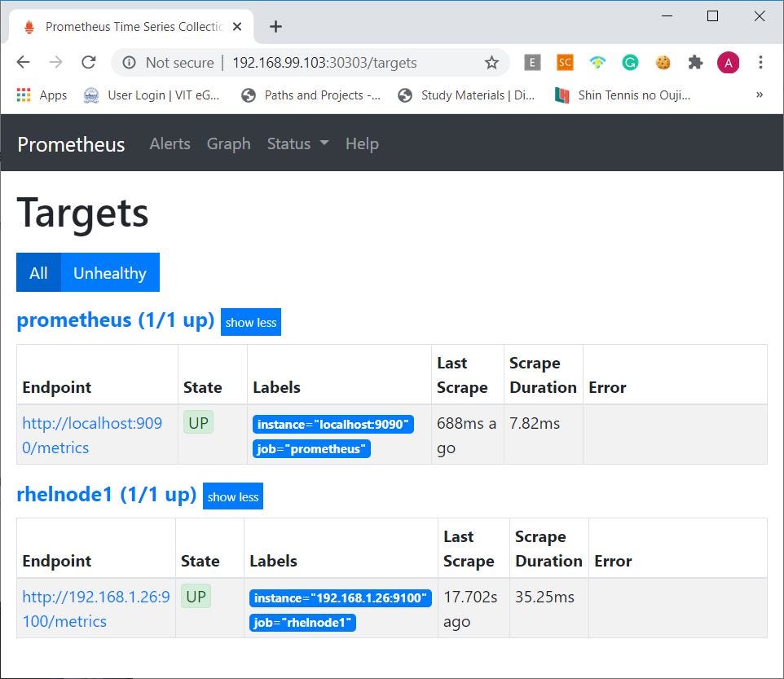This screenshot has height=679, width=784.
Task: Open the profile avatar A
Action: pos(728,63)
